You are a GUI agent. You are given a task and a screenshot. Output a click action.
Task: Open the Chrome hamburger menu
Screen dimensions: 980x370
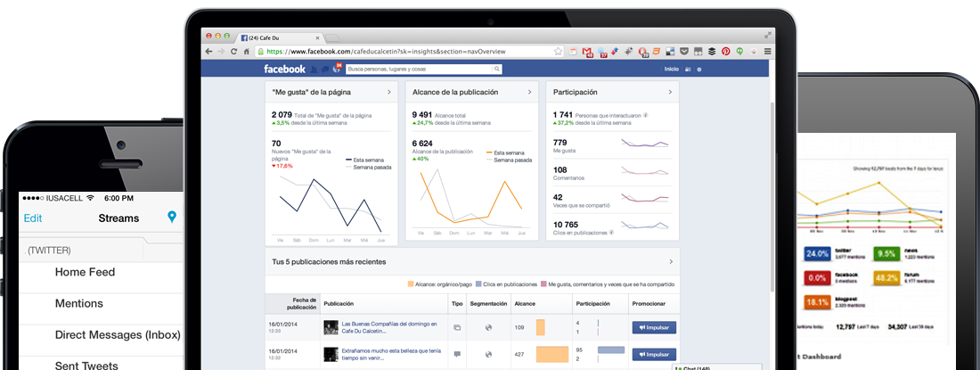(x=767, y=52)
